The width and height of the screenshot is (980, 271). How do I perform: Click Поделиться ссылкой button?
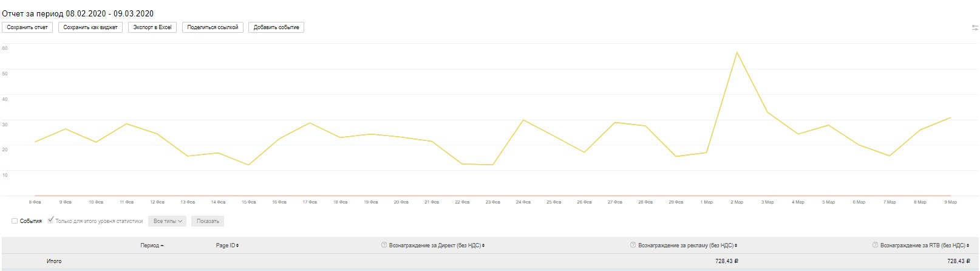pos(213,27)
